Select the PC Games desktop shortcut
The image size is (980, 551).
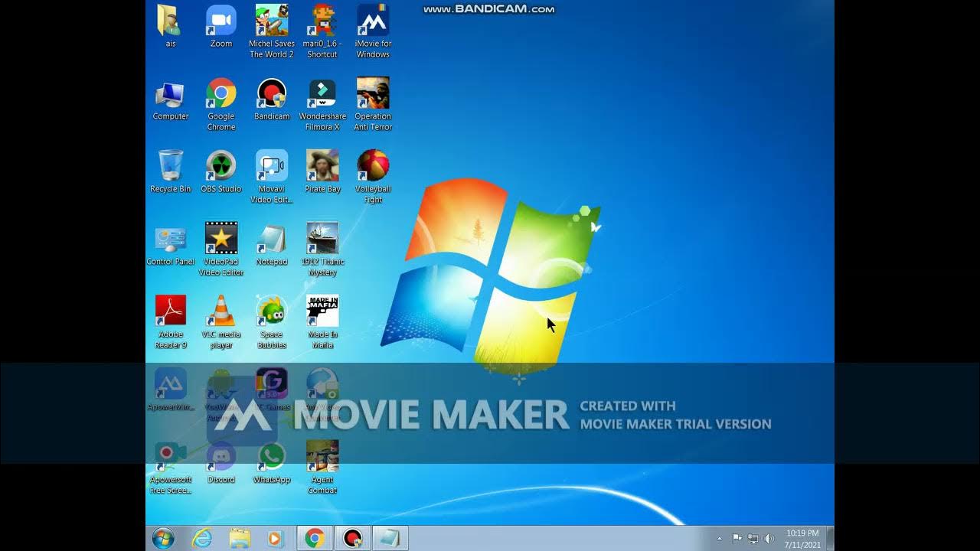point(272,390)
